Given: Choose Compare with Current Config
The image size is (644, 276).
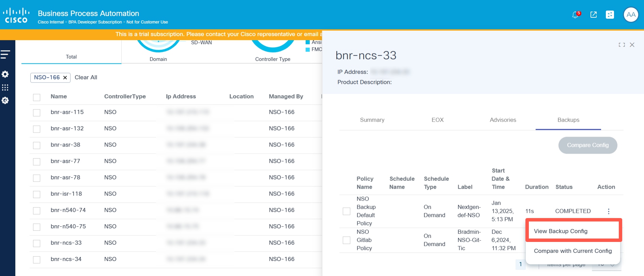Looking at the screenshot, I should (x=573, y=251).
